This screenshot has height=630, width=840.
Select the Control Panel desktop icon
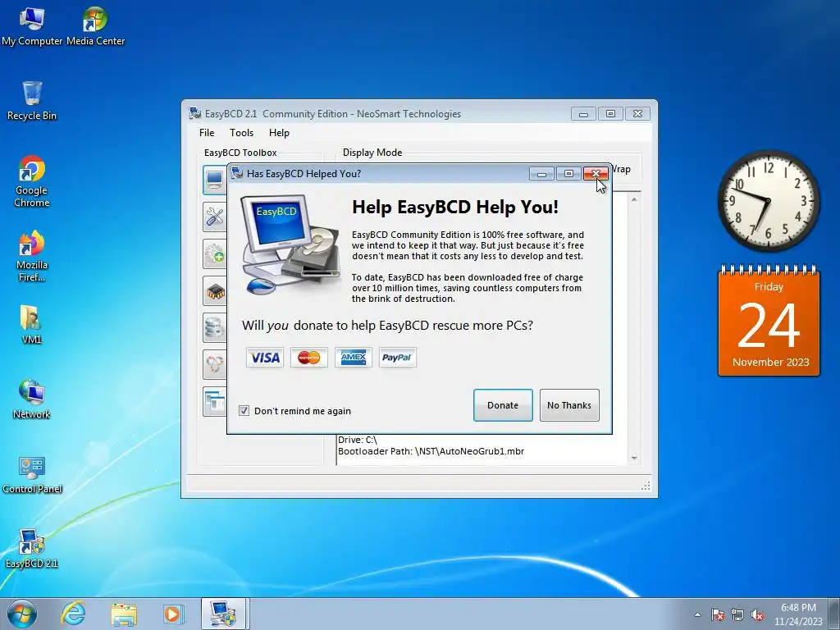pyautogui.click(x=32, y=474)
